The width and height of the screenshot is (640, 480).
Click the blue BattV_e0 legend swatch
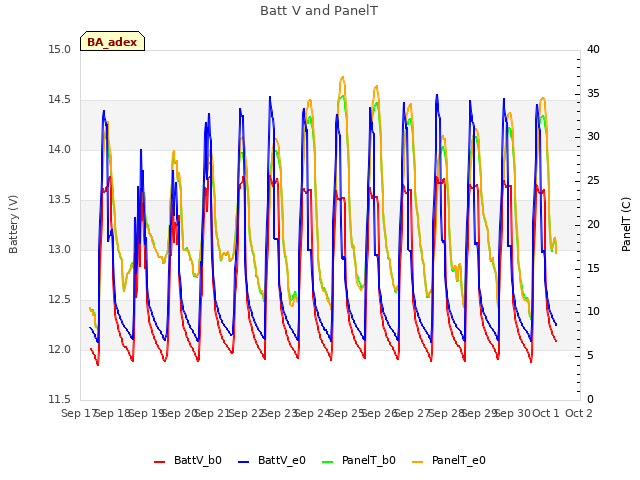(x=243, y=462)
